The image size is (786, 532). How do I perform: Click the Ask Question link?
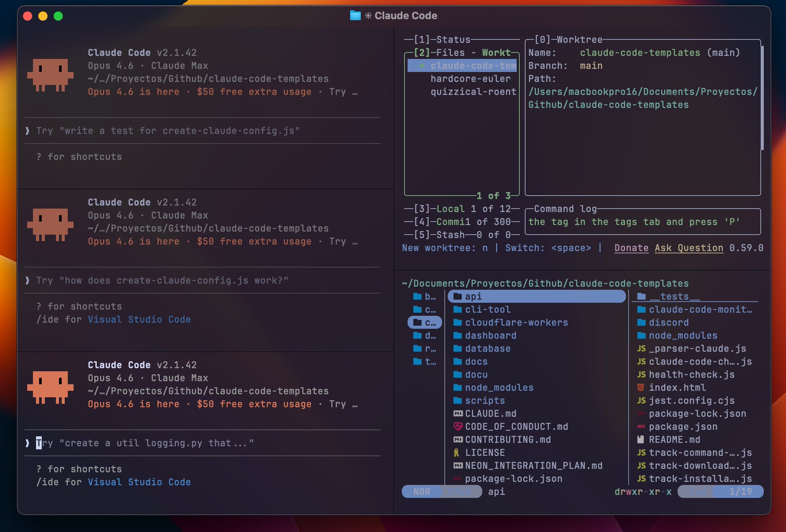coord(689,248)
